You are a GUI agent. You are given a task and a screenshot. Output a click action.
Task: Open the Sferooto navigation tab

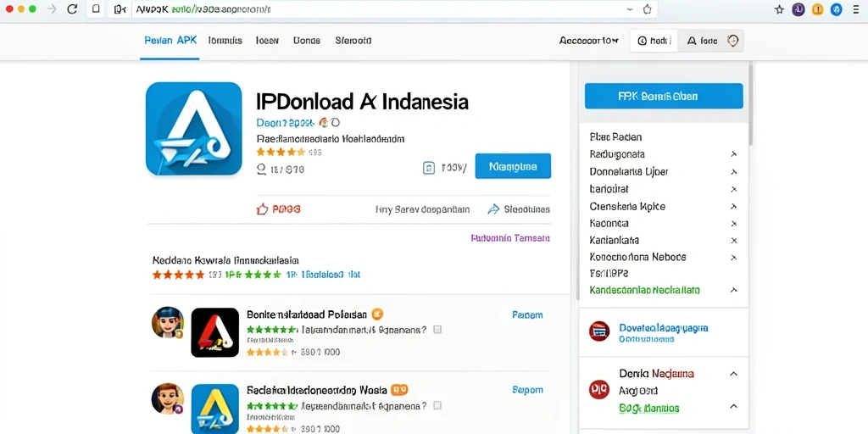(x=353, y=41)
